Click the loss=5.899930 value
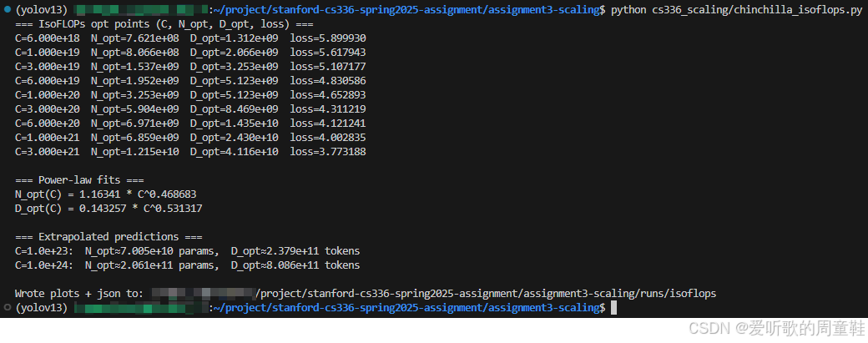The width and height of the screenshot is (868, 343). pos(328,38)
